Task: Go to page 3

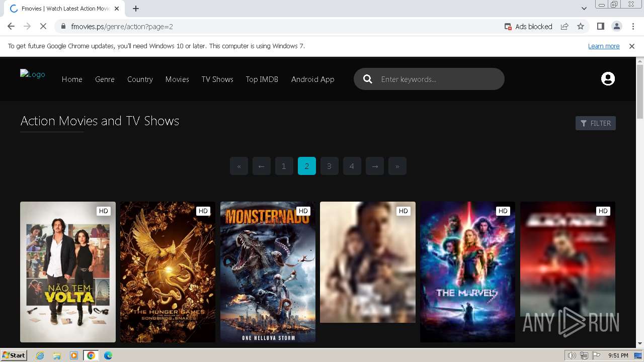Action: [x=329, y=166]
